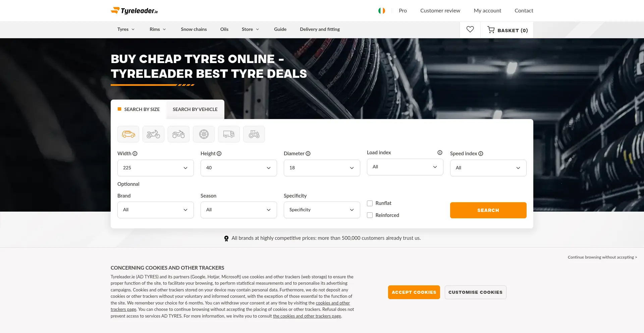Select the motorcycle tyre search icon

point(153,134)
